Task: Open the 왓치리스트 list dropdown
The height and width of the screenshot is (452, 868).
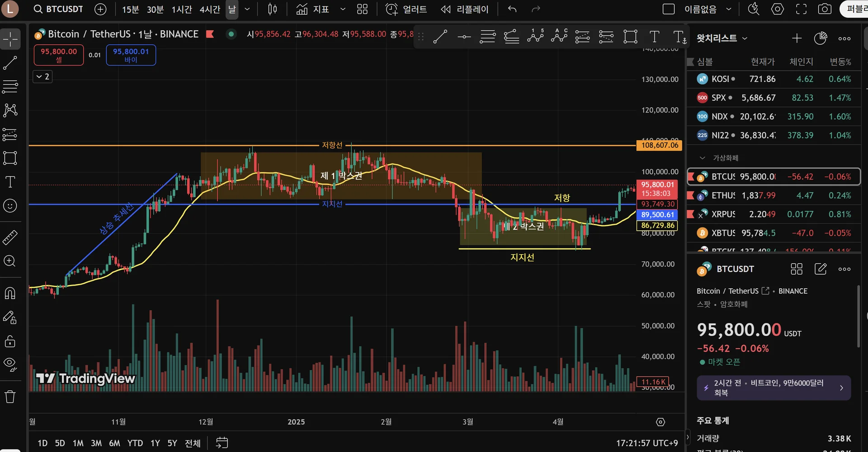Action: 722,38
